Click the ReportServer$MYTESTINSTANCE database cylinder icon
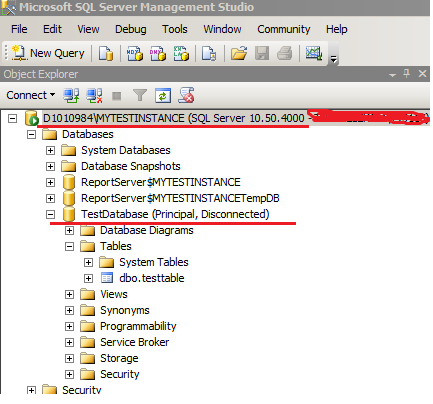Screen dimensions: 433x404 [69, 182]
